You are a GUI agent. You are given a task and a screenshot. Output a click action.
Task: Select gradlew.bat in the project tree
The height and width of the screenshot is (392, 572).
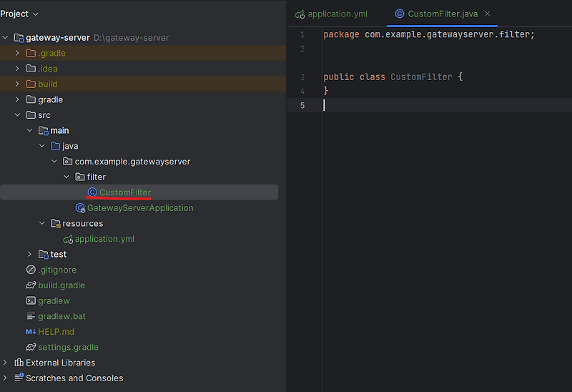[61, 316]
